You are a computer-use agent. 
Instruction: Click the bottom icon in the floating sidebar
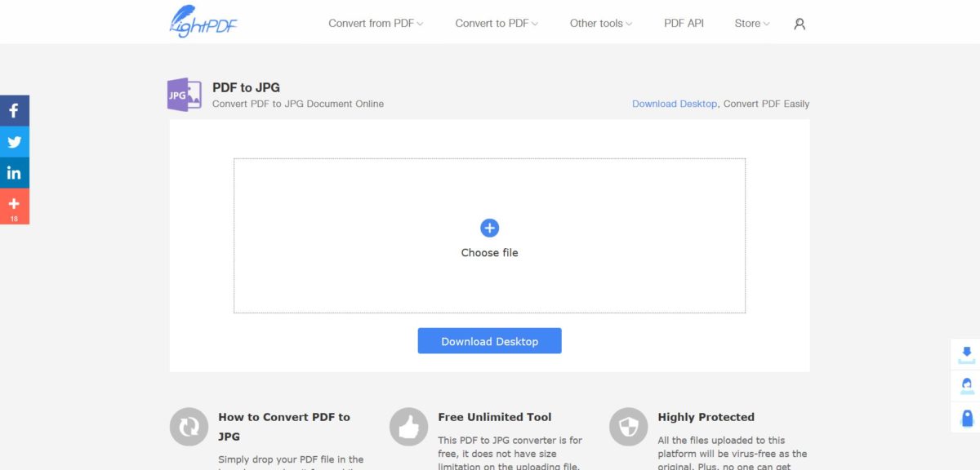click(967, 418)
